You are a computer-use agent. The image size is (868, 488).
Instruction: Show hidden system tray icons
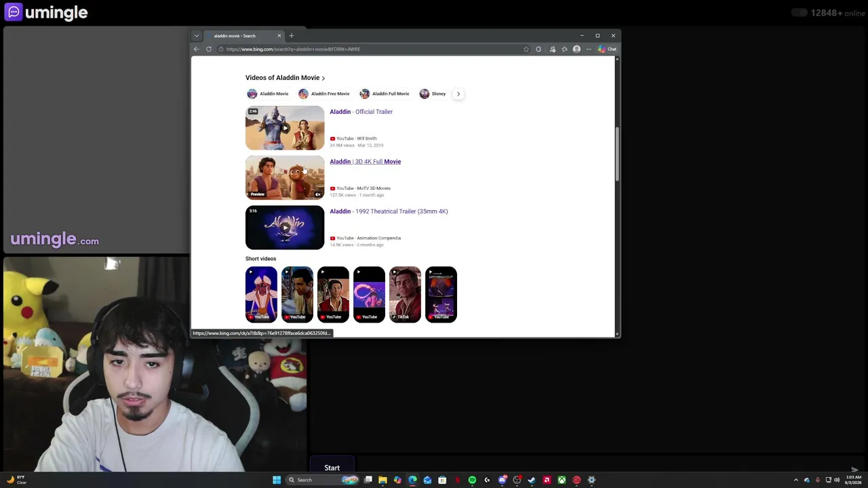click(796, 480)
